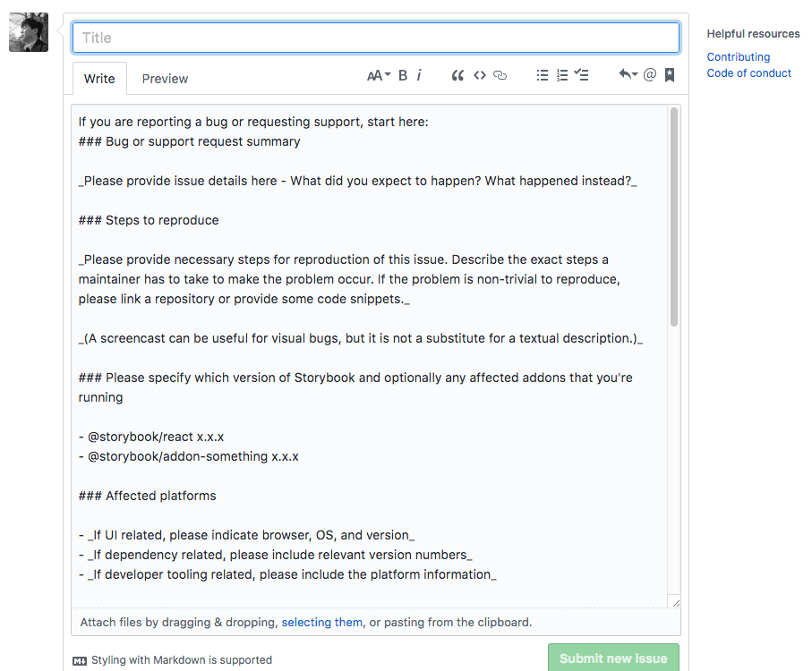Insert a quote block

coord(457,76)
